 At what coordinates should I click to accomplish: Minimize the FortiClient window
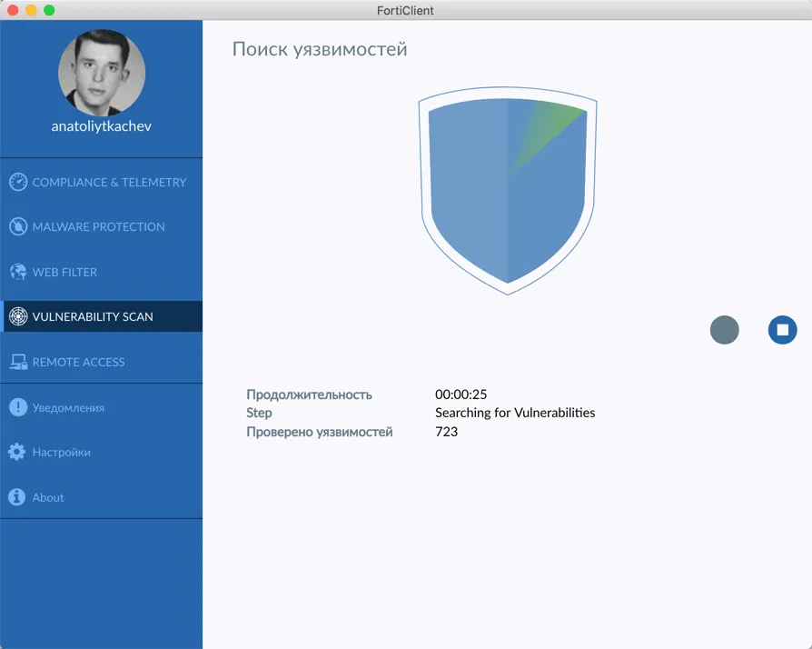tap(31, 10)
